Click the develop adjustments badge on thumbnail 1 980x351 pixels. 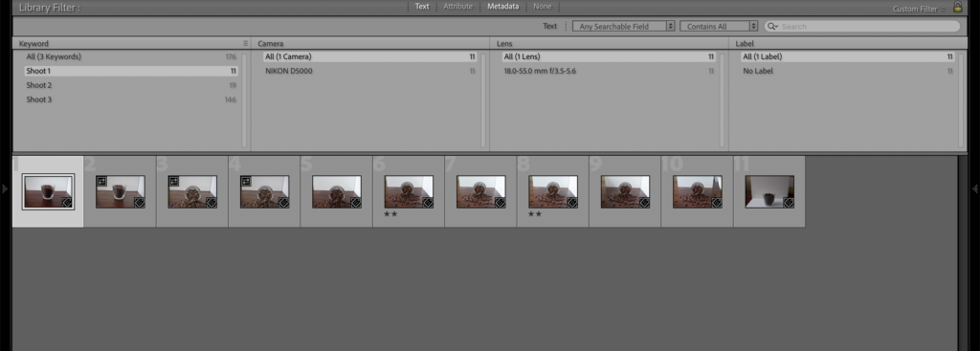(x=67, y=203)
